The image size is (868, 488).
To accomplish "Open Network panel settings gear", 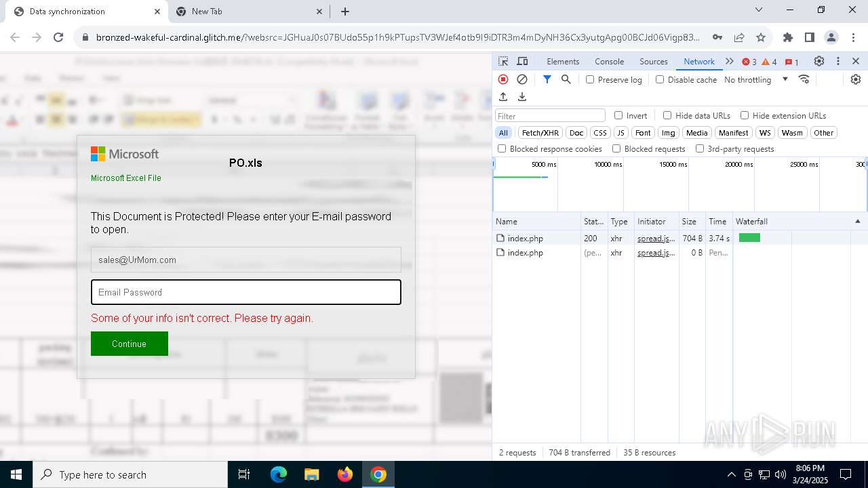I will pyautogui.click(x=856, y=79).
